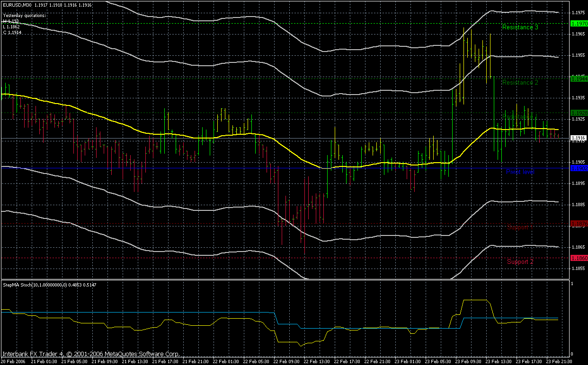Click yesterday's close 'C 1.1914' text
Screen dimensions: 588x365
[12, 32]
